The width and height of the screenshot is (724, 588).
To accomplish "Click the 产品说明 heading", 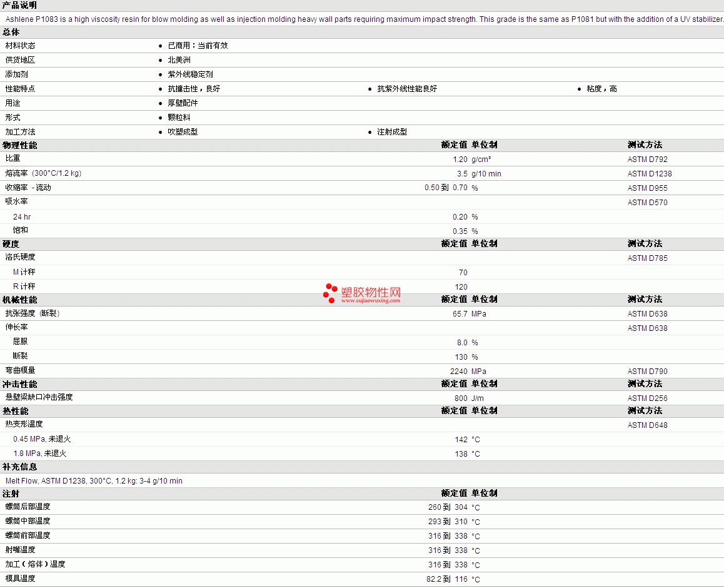I will click(x=20, y=5).
